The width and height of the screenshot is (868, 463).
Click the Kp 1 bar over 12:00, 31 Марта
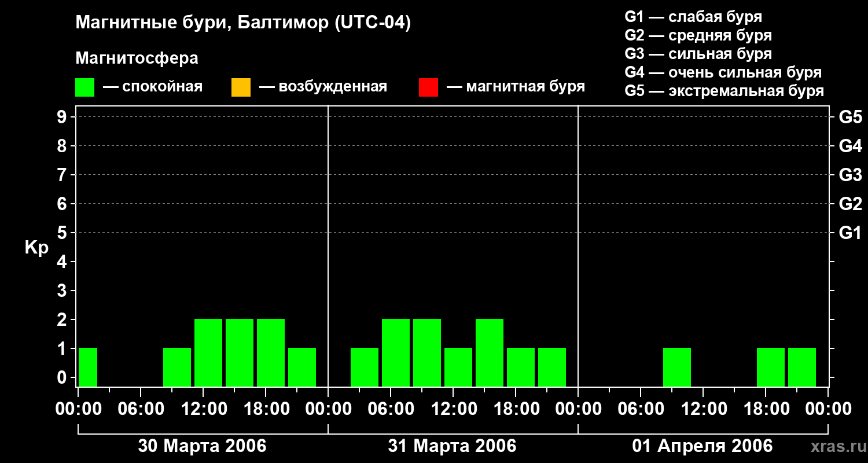458,367
